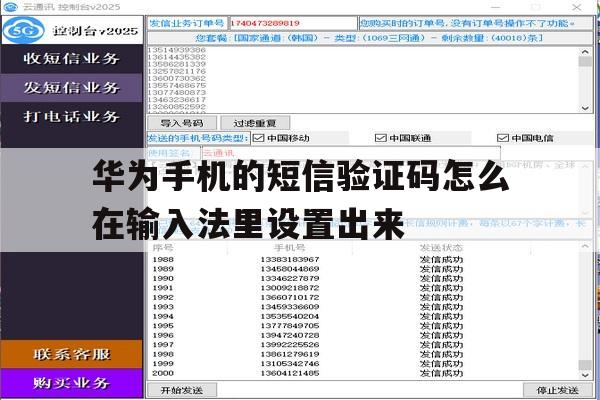Click 发信成功 status in row 2000
Image resolution: width=600 pixels, height=400 pixels.
point(441,373)
